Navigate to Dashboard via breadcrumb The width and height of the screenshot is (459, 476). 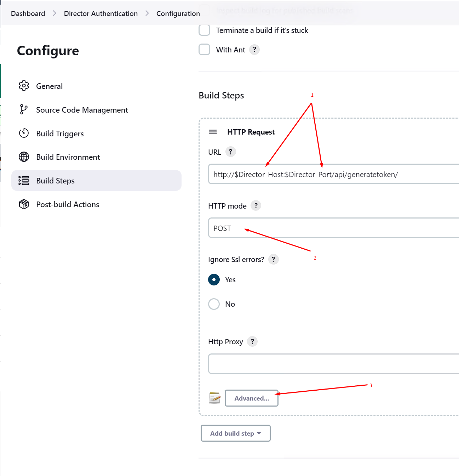pyautogui.click(x=28, y=13)
